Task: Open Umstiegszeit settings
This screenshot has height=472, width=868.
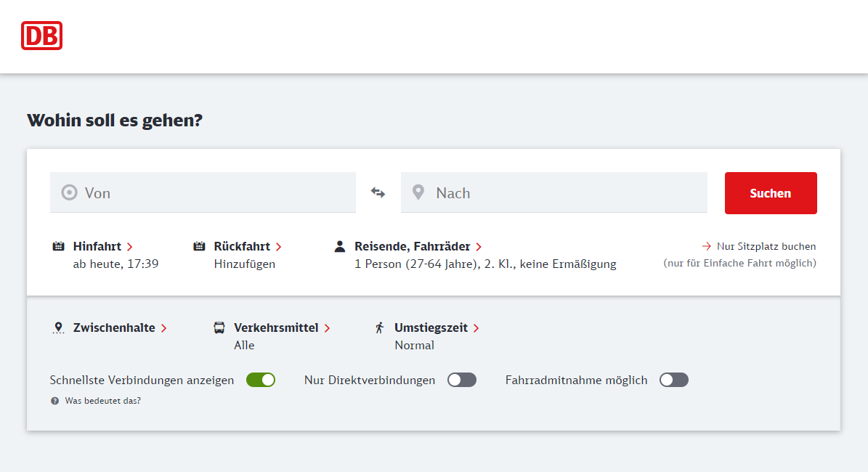Action: coord(437,327)
